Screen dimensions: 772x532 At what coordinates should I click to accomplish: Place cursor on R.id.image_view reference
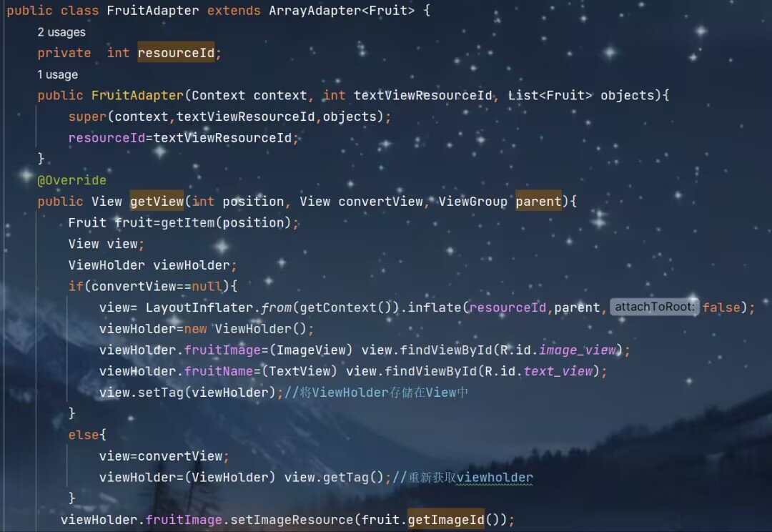coord(558,350)
